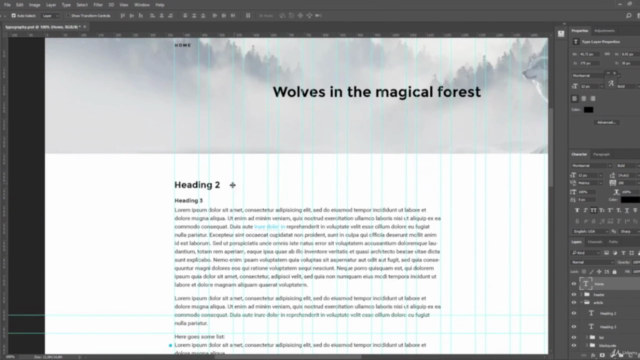640x360 pixels.
Task: Expand the header layer group
Action: 581,294
